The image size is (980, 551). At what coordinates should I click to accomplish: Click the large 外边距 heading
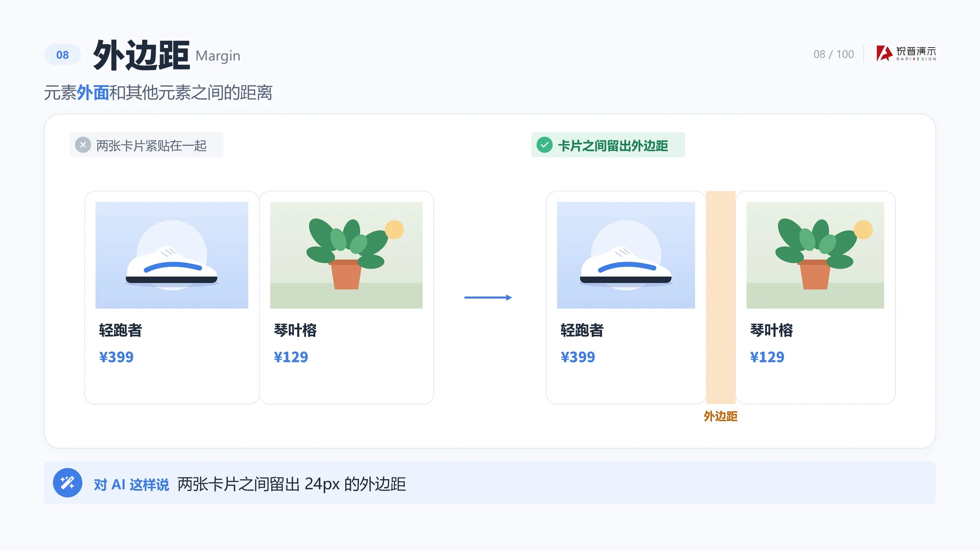point(142,55)
